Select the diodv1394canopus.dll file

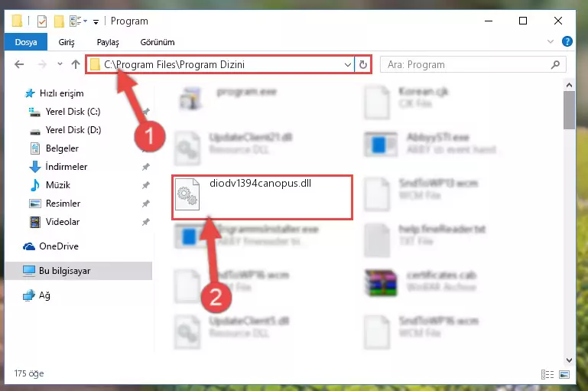pos(262,197)
